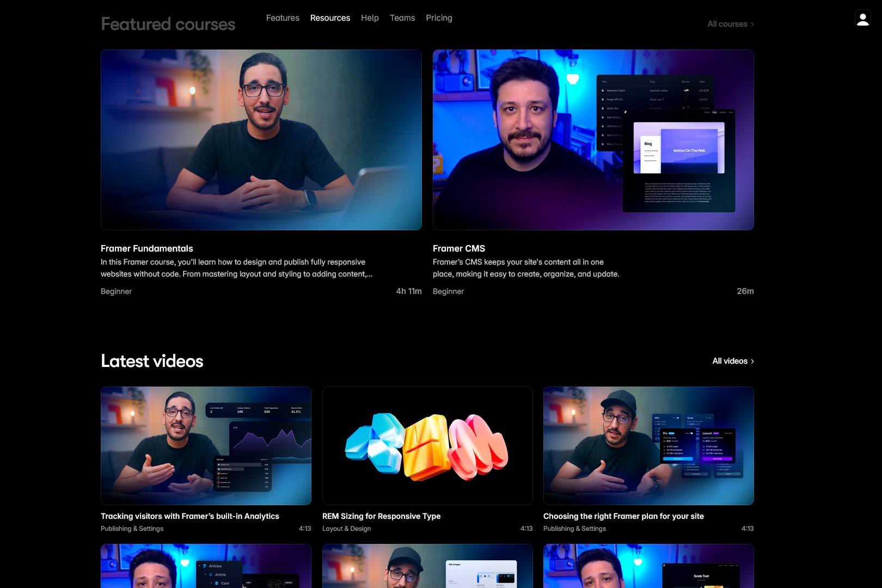Go to All courses link
882x588 pixels.
click(731, 24)
